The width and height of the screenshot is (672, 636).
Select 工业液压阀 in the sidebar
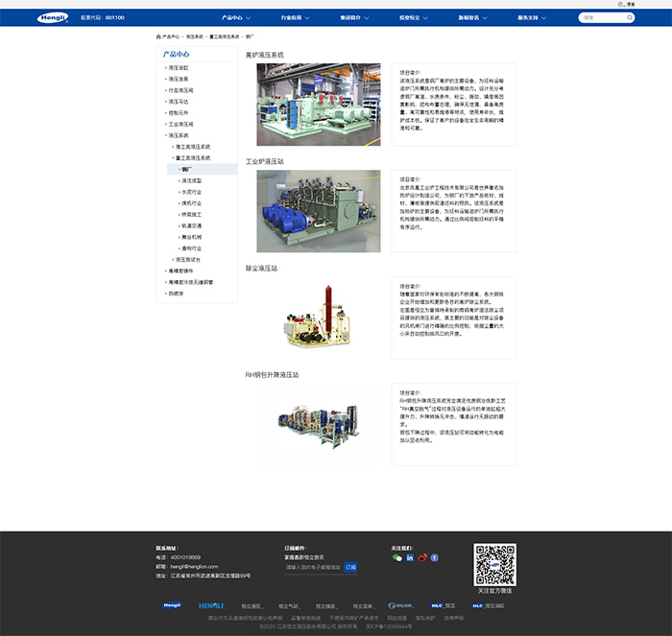pos(180,124)
